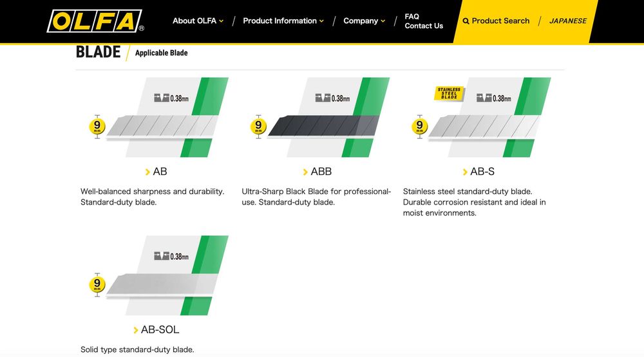Select the AB-SOL solid blade thumbnail
This screenshot has height=357, width=644.
pyautogui.click(x=158, y=275)
